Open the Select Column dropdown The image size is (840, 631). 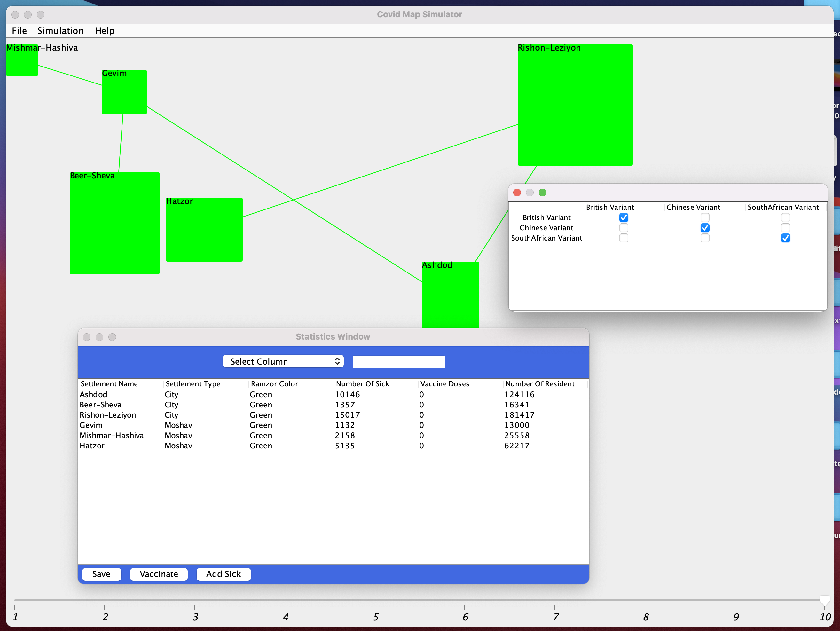tap(283, 361)
